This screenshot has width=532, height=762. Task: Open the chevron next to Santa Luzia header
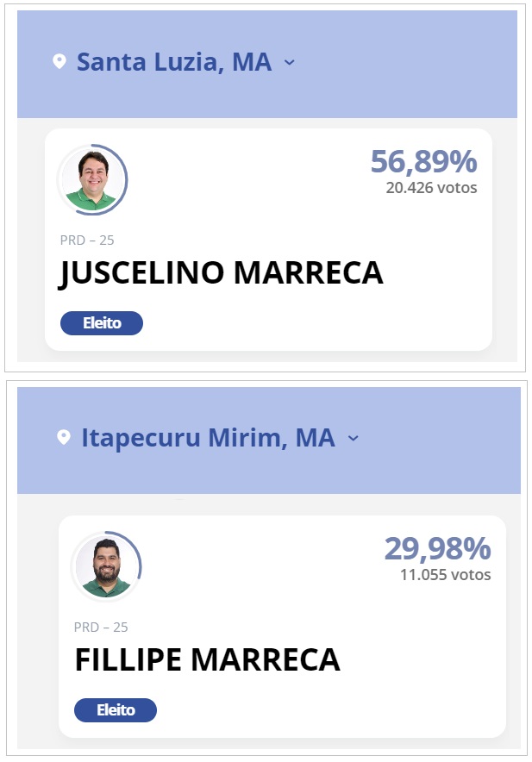tap(289, 62)
